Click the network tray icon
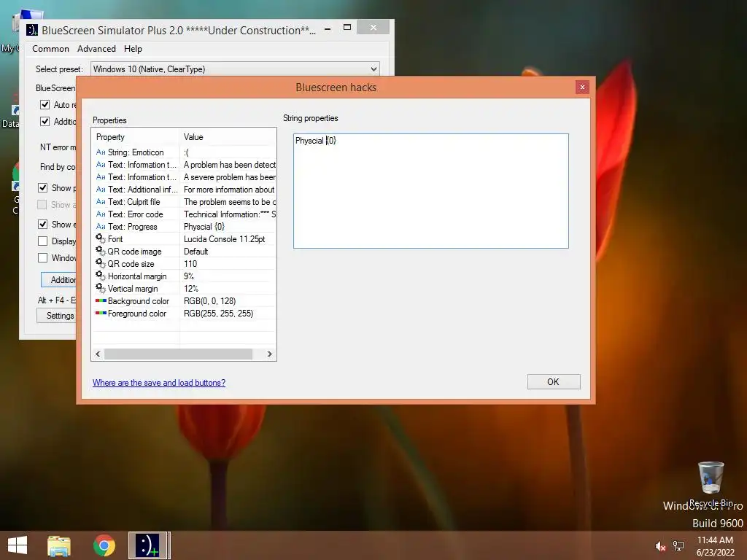 tap(678, 546)
